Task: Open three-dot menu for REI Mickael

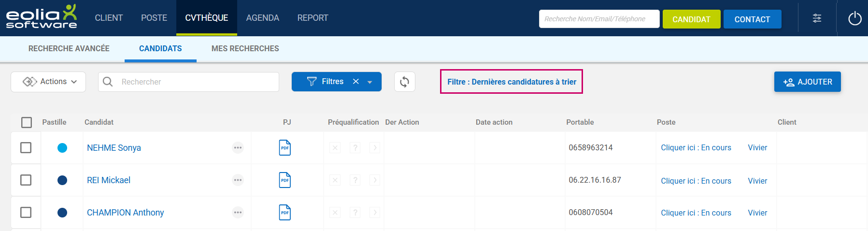Action: coord(238,180)
